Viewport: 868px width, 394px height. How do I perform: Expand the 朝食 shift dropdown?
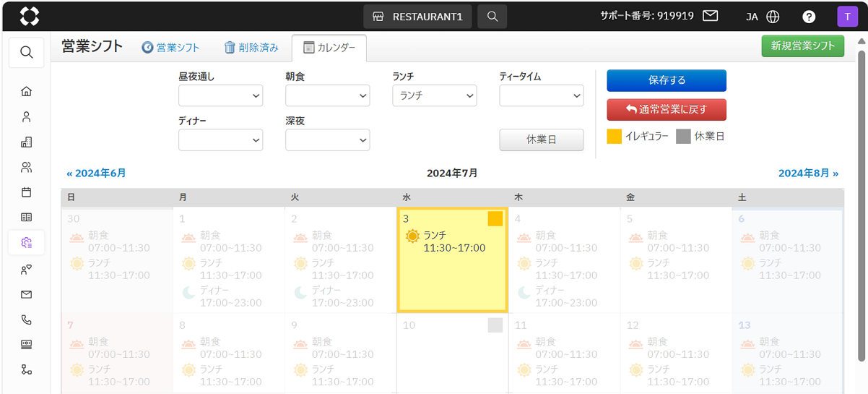[327, 95]
